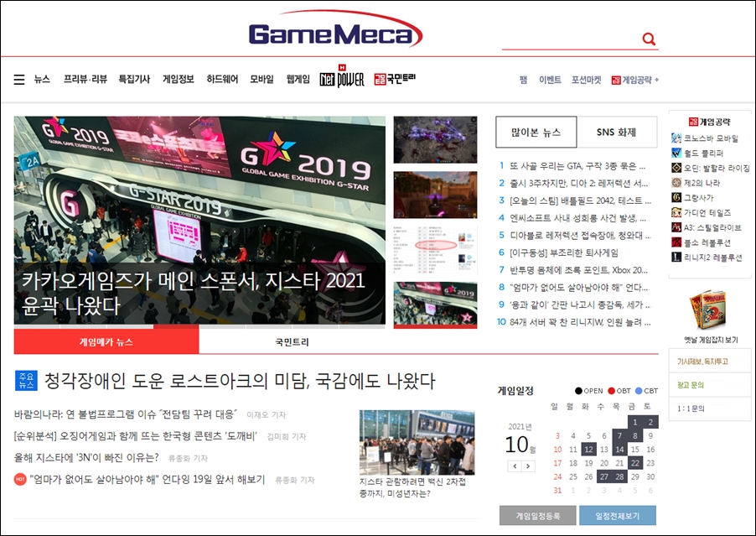
Task: Click the 월드 플리퍼 game icon
Action: click(x=676, y=154)
